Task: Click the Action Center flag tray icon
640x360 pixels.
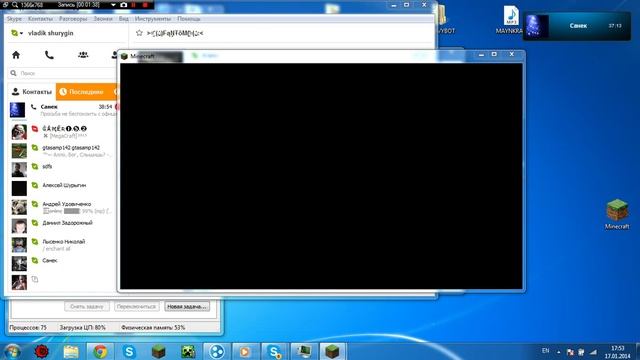Action: (x=570, y=352)
